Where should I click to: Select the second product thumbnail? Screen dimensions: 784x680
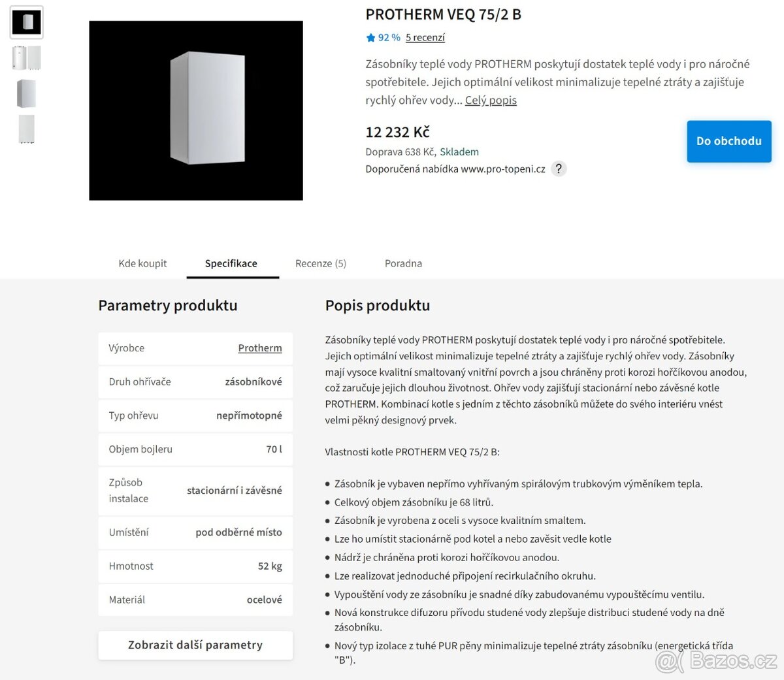click(27, 58)
